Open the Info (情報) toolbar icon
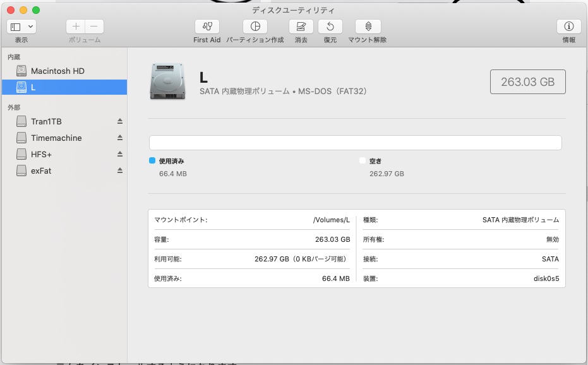This screenshot has height=365, width=588. click(569, 27)
